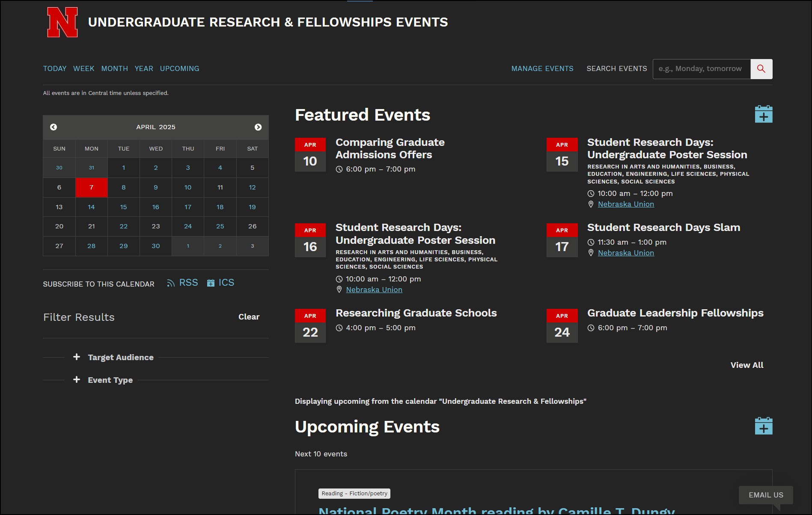Open the MONTH view
The height and width of the screenshot is (515, 812).
click(x=114, y=68)
